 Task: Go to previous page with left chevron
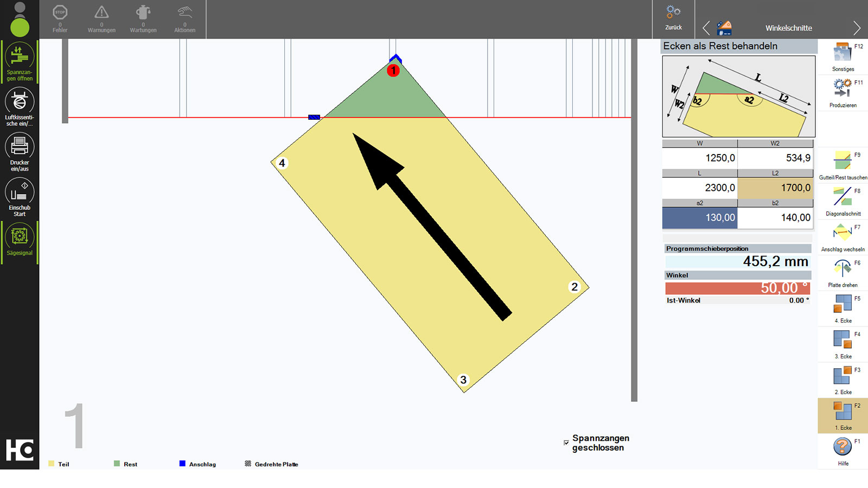(x=706, y=28)
